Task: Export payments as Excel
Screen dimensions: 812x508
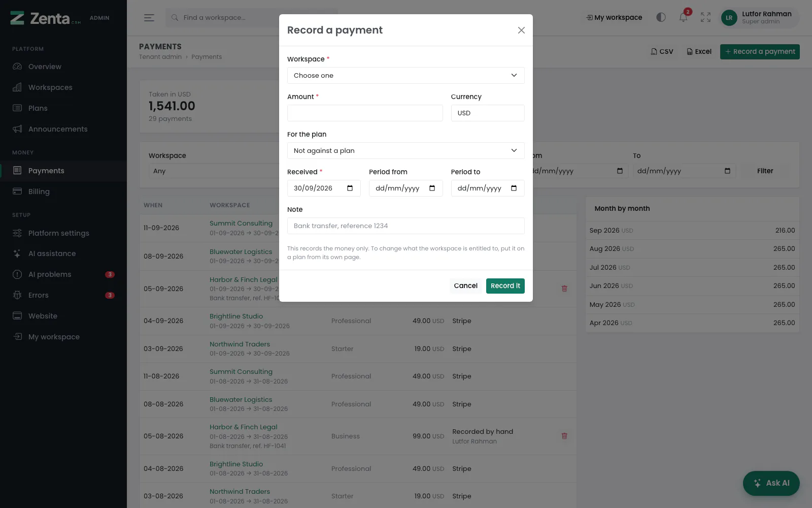Action: [x=699, y=52]
